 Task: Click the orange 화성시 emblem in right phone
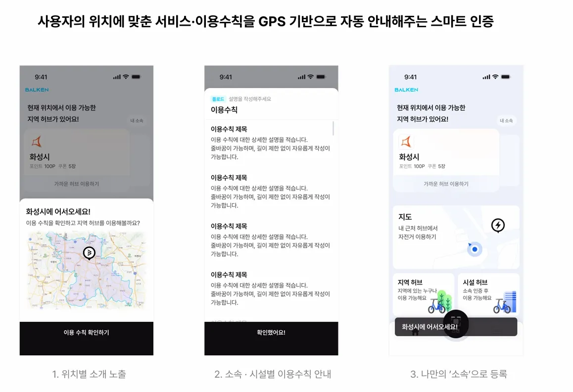tap(406, 142)
